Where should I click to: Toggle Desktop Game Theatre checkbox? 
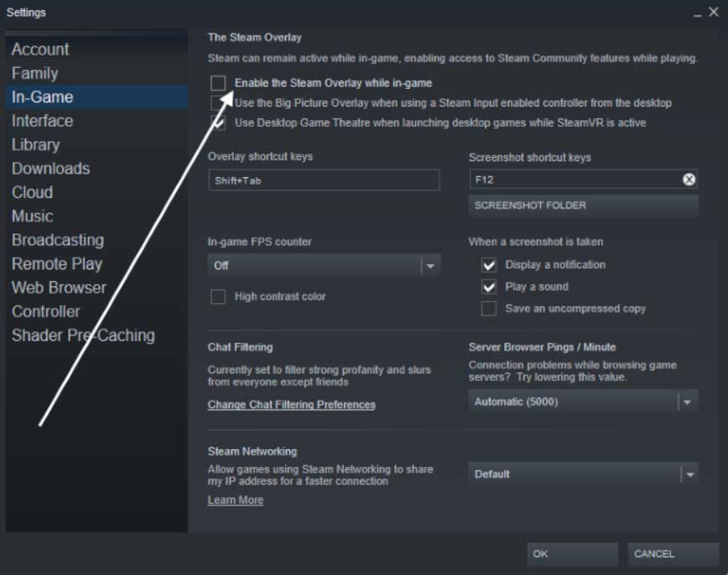coord(218,123)
